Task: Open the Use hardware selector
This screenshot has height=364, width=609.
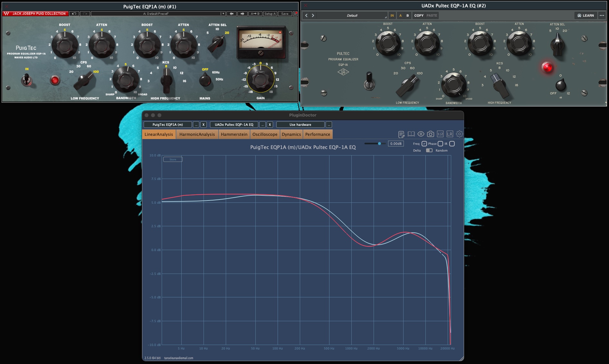Action: tap(300, 125)
